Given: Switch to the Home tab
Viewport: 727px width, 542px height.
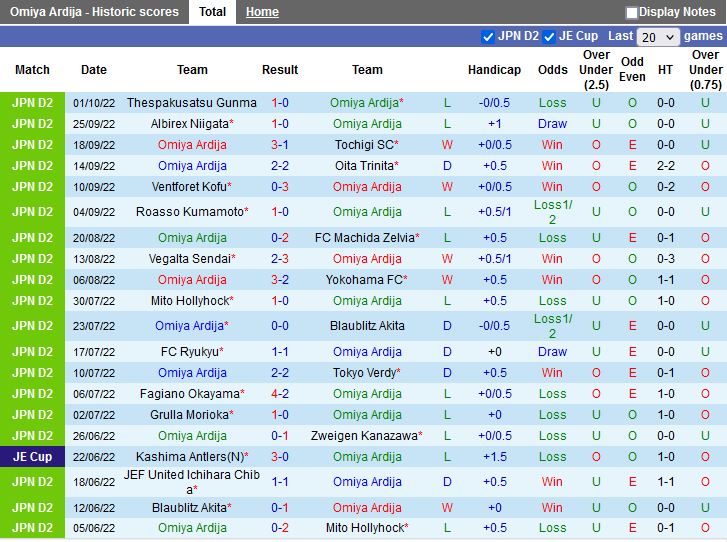Looking at the screenshot, I should click(x=262, y=12).
